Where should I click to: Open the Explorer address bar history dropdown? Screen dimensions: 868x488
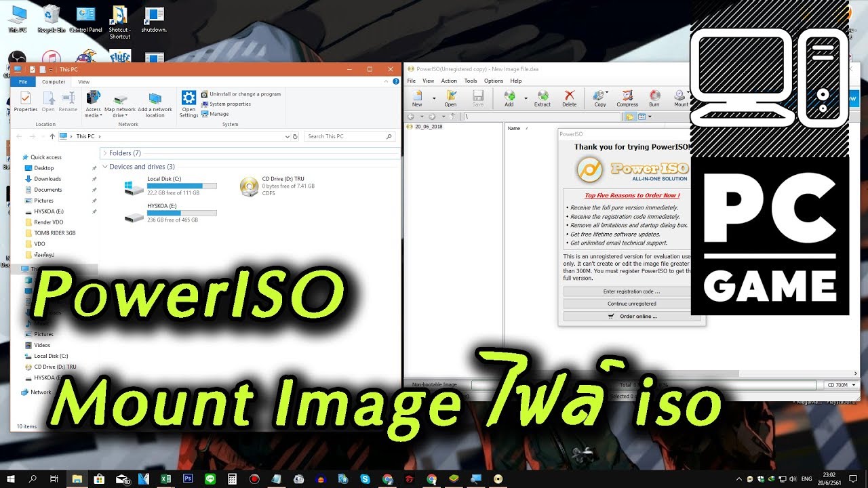(x=288, y=136)
